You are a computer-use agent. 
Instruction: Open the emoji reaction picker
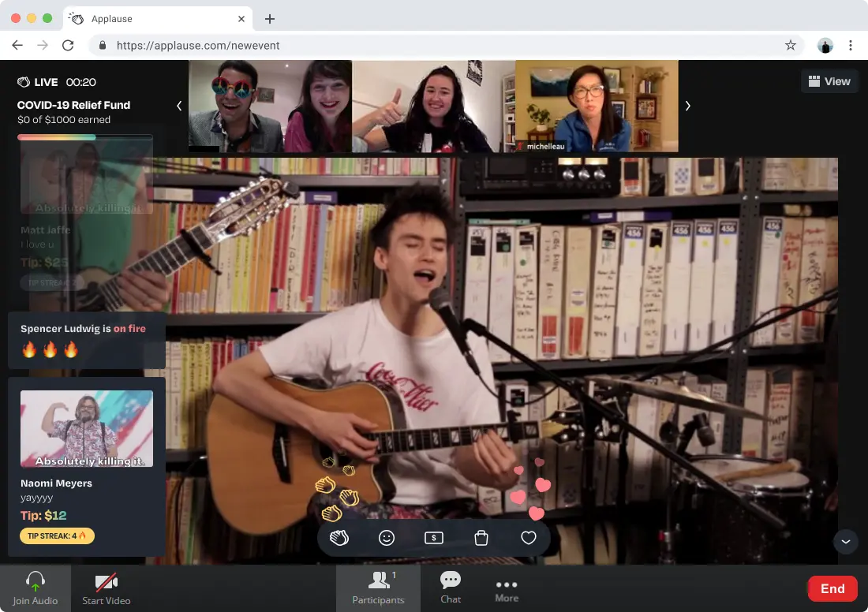(387, 538)
